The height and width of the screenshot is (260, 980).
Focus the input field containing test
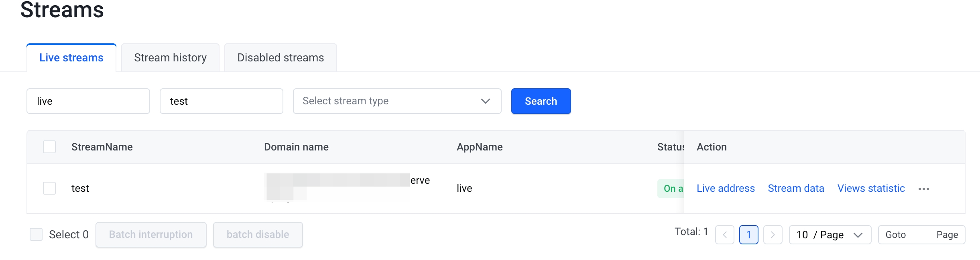222,101
